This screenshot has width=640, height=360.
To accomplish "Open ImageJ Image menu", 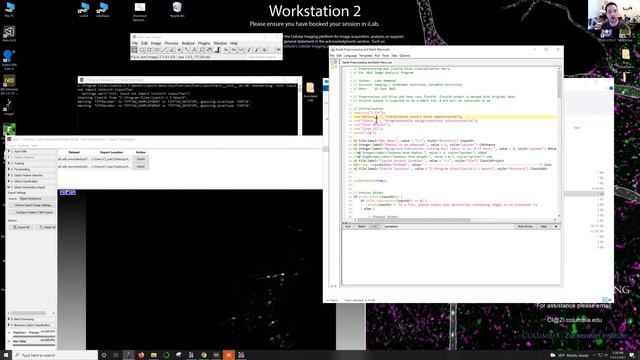I will tap(156, 43).
